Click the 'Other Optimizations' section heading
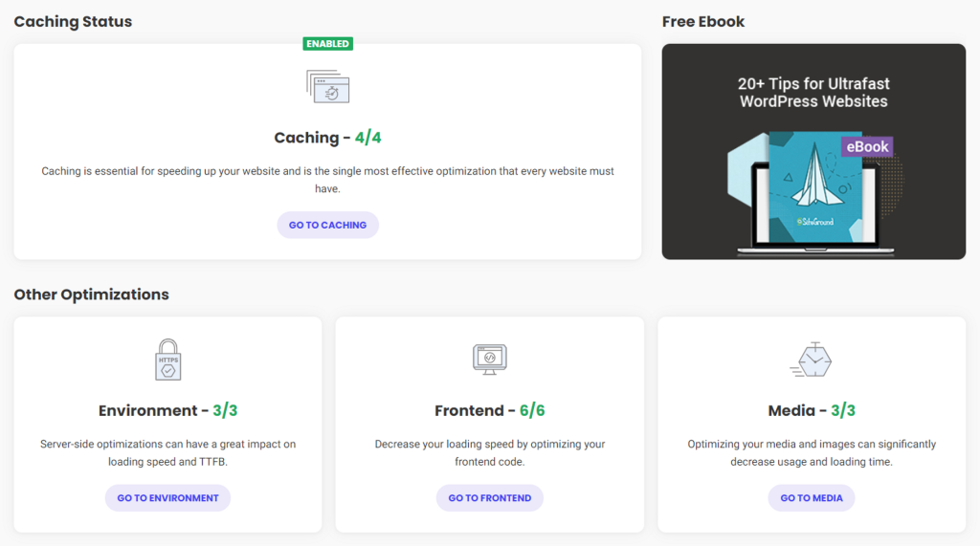Image resolution: width=980 pixels, height=546 pixels. (x=91, y=295)
